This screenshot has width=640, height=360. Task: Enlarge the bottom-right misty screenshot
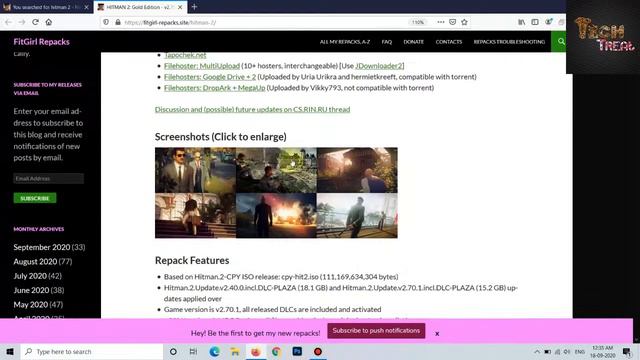357,216
